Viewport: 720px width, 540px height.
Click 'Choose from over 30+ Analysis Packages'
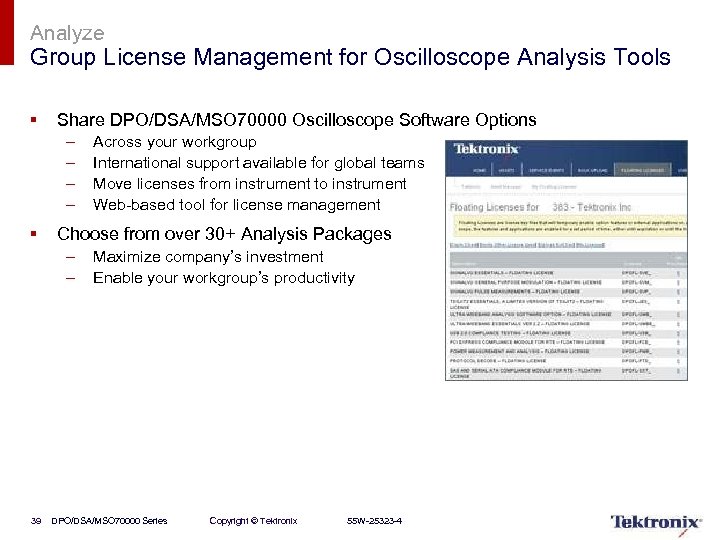pyautogui.click(x=224, y=234)
